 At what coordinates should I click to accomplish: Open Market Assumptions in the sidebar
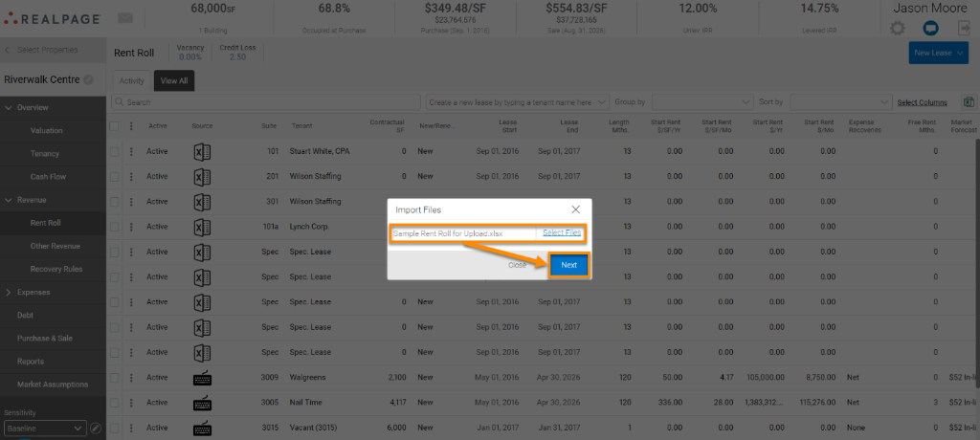click(53, 385)
